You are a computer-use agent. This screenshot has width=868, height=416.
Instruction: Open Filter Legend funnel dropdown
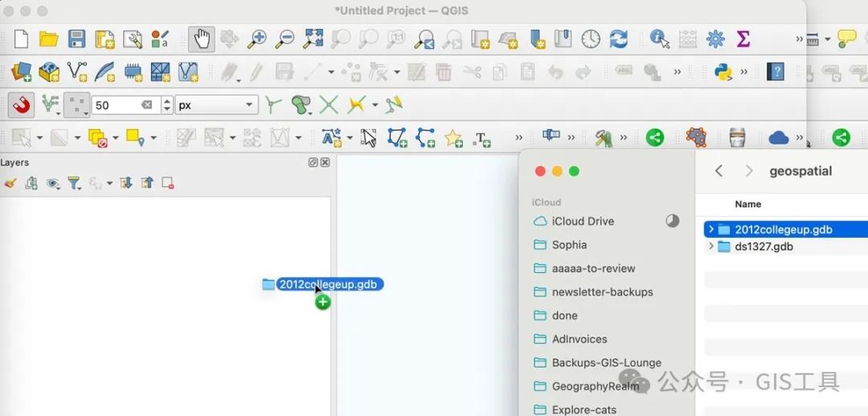click(x=74, y=183)
